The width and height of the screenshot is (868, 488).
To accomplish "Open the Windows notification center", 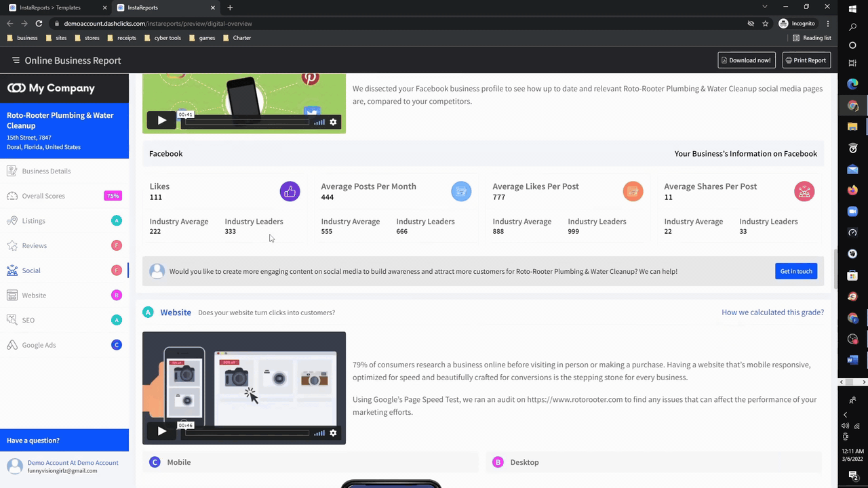I will tap(852, 477).
